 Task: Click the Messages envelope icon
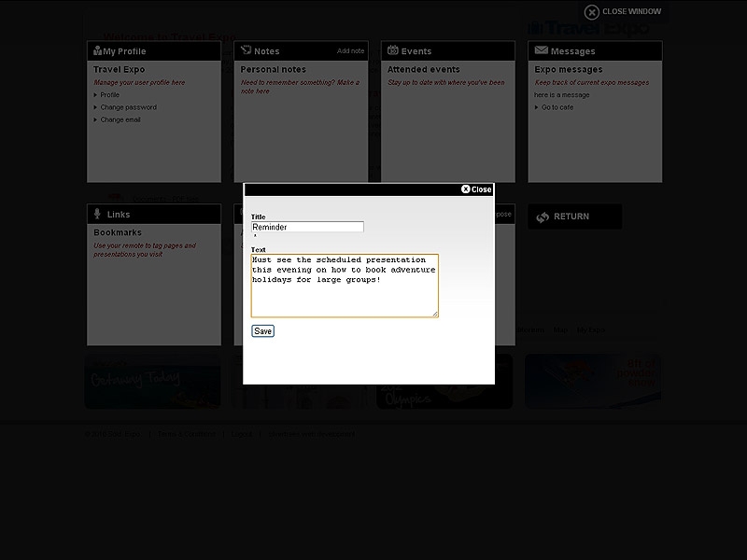point(541,50)
